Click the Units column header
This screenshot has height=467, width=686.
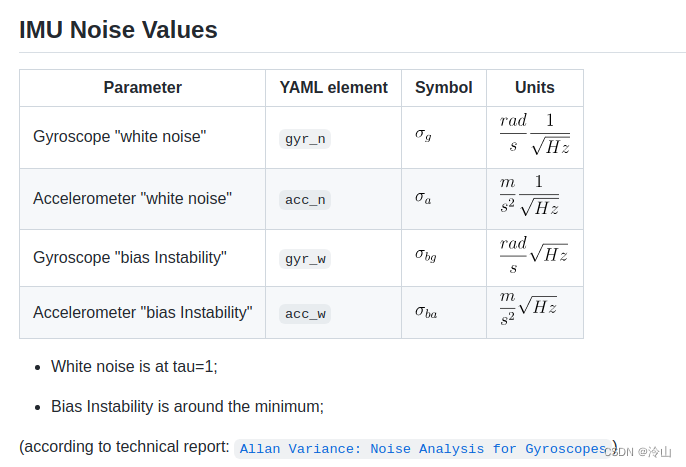tap(534, 88)
